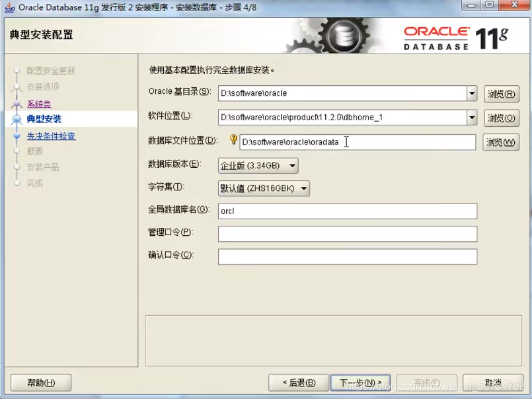Click the global database name field containing orcl
This screenshot has width=532, height=399.
[348, 211]
